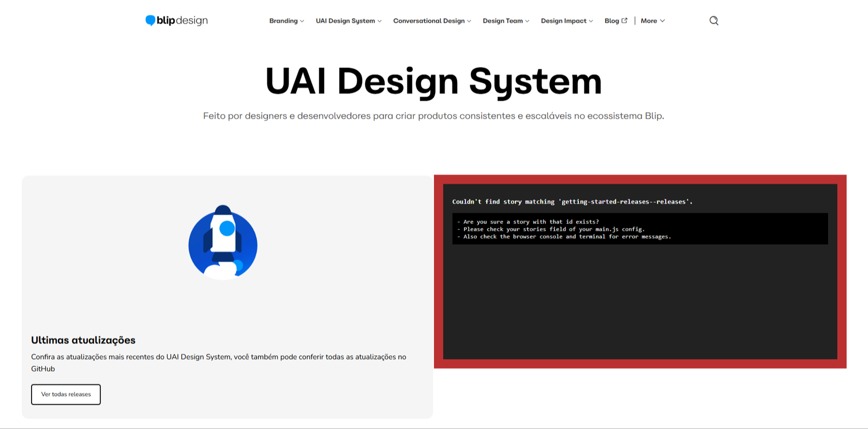Click the Ver todas releases button
The image size is (868, 429).
coord(66,394)
